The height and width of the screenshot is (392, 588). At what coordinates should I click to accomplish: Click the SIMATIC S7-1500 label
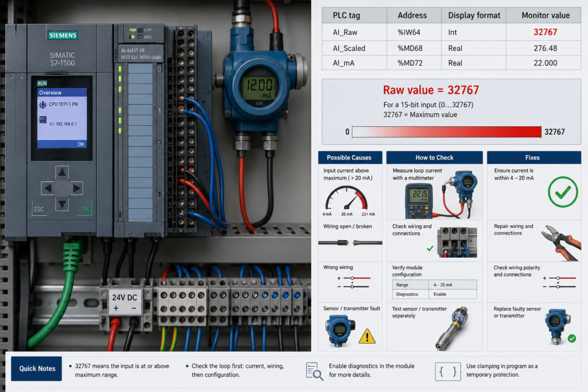62,59
